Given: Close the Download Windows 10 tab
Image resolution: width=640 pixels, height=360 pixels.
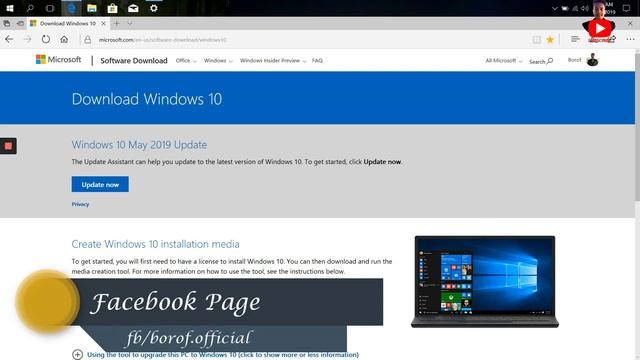Looking at the screenshot, I should (103, 23).
